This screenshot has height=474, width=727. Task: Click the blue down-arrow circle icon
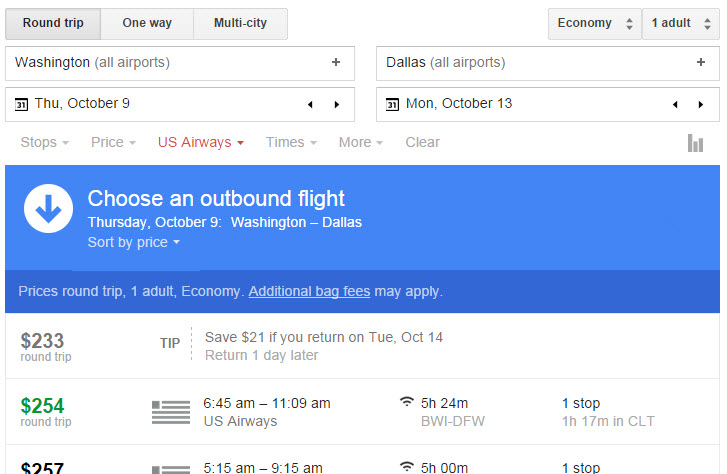click(48, 209)
